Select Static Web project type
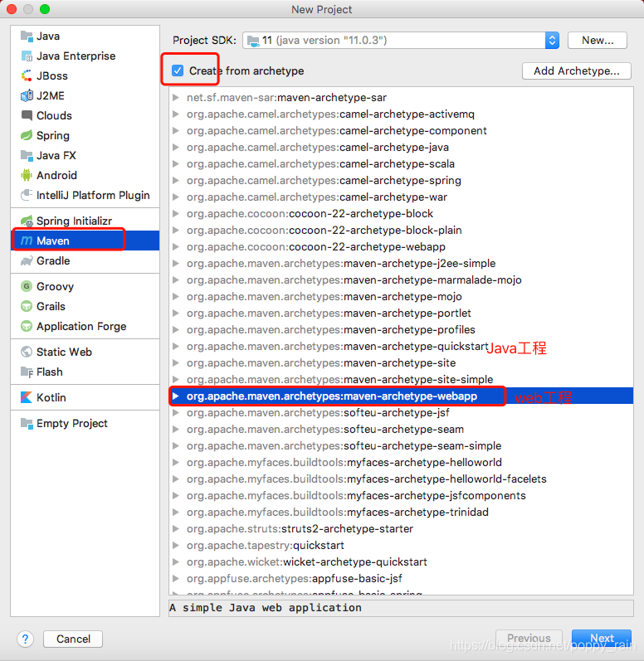 click(85, 352)
